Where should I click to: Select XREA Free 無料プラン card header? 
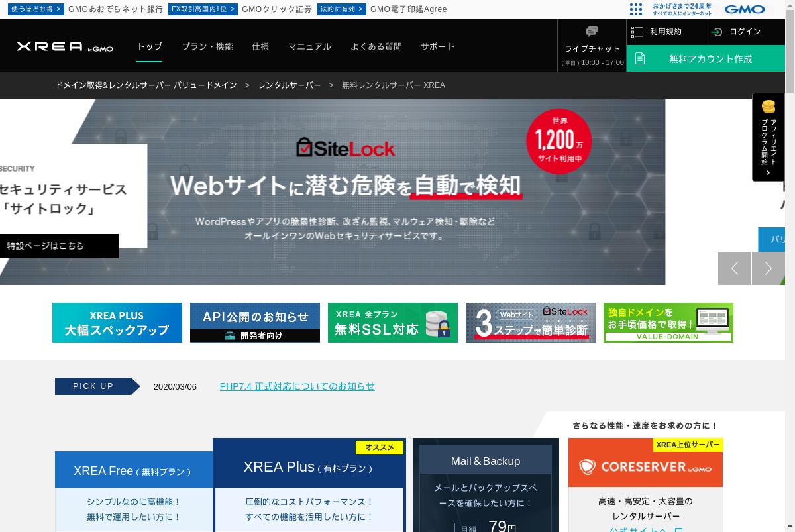point(134,471)
